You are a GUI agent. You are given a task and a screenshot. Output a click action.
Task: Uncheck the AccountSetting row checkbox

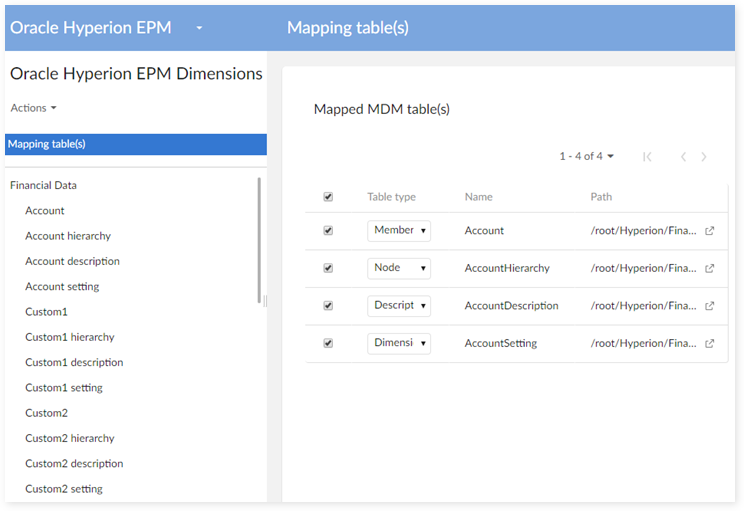[x=328, y=343]
